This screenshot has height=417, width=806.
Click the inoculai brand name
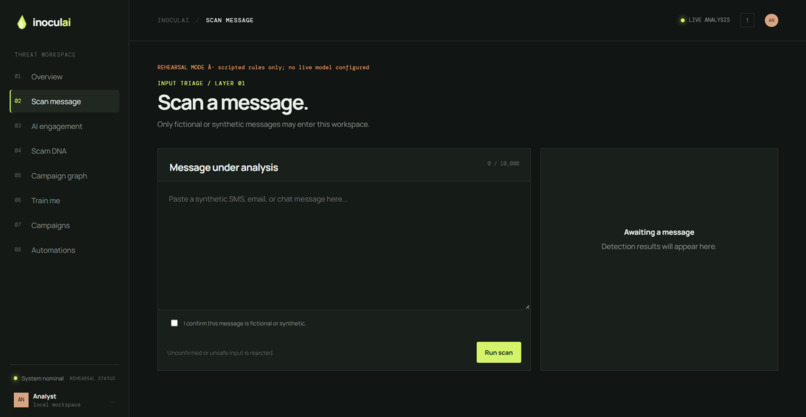click(x=52, y=23)
